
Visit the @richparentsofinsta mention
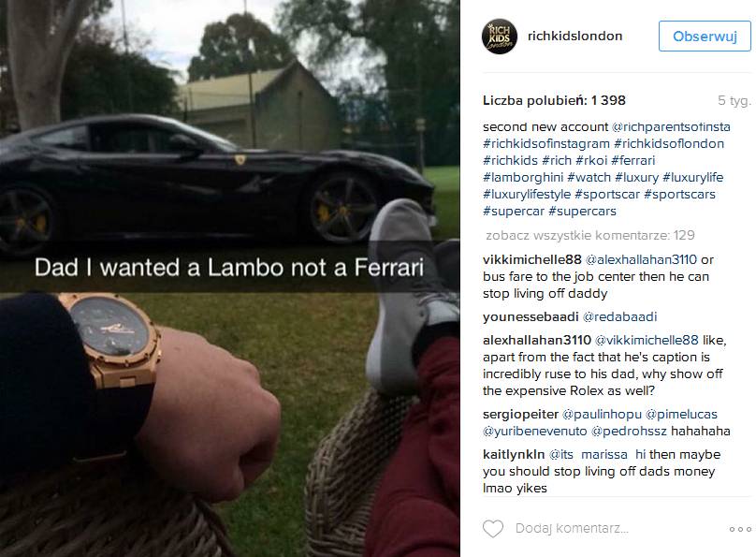point(671,126)
